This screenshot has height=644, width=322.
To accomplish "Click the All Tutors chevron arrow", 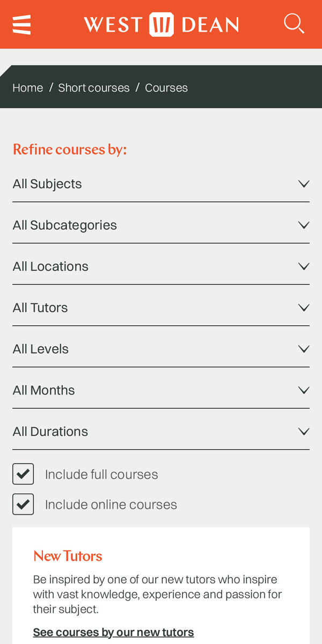I will [304, 308].
